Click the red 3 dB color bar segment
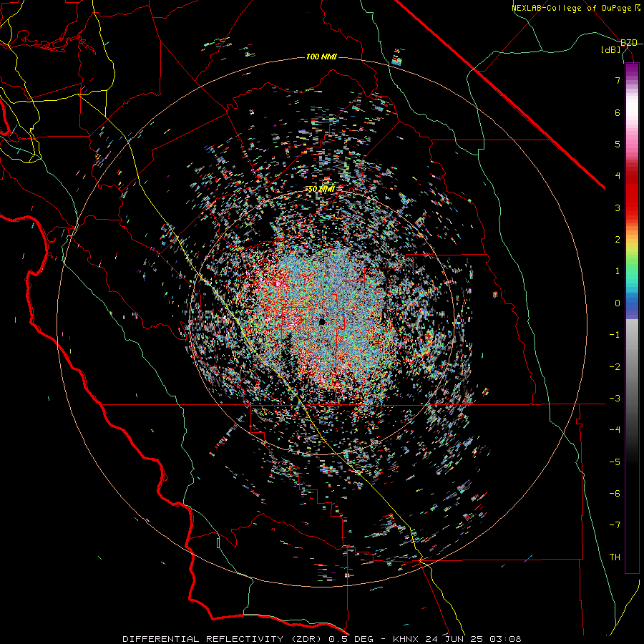Screen dimensions: 644x644 pyautogui.click(x=632, y=208)
